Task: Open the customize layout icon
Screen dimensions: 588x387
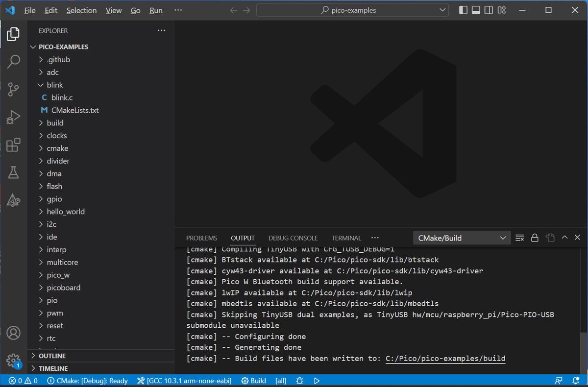Action: [x=501, y=10]
